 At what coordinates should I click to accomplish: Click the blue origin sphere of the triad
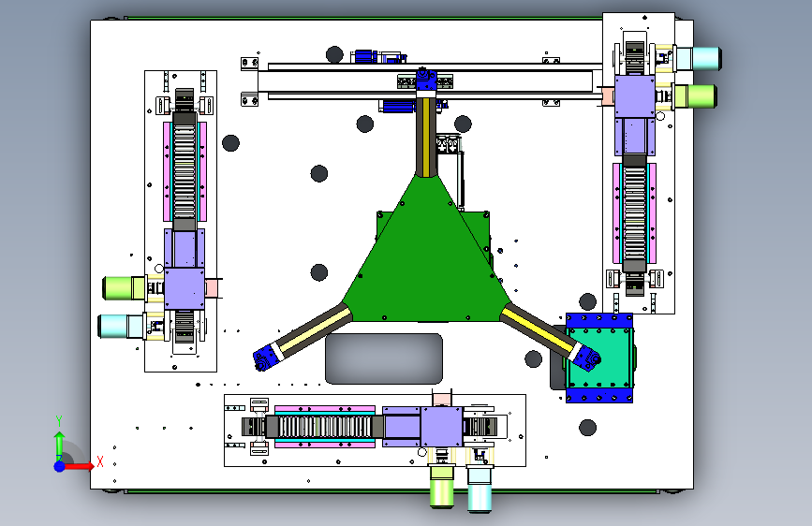click(x=60, y=466)
